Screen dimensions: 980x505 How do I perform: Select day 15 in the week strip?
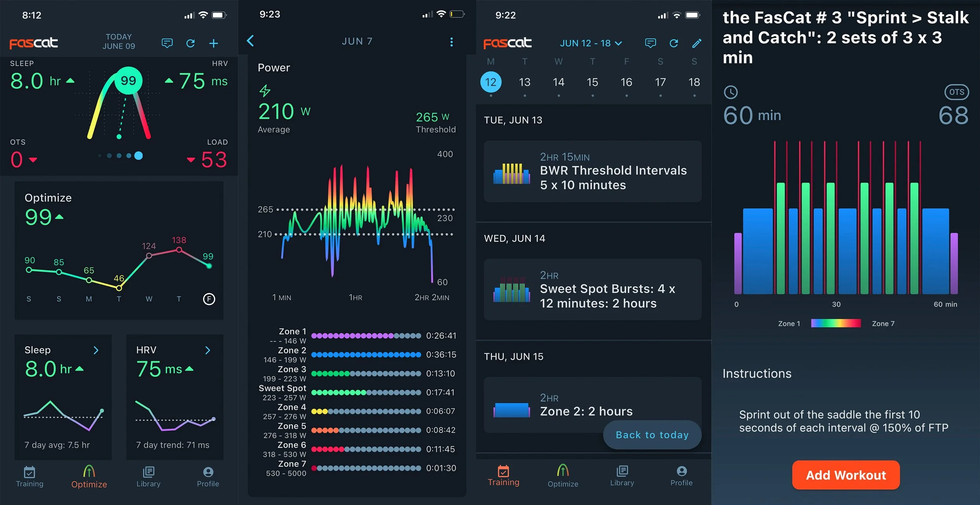(x=592, y=82)
